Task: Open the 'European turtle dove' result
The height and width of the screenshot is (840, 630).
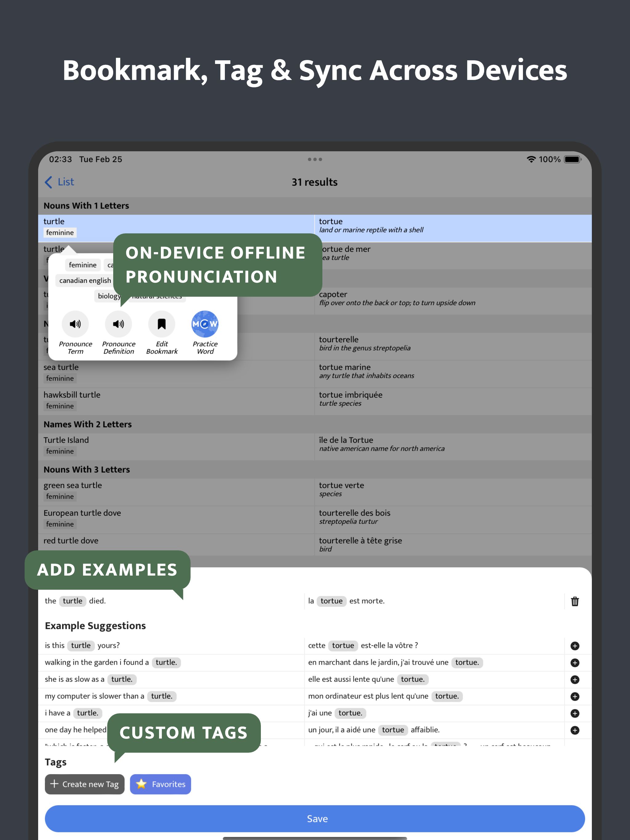Action: pyautogui.click(x=176, y=520)
